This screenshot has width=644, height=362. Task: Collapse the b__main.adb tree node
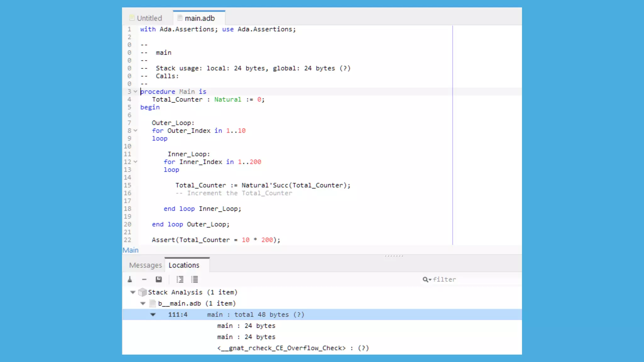point(143,303)
